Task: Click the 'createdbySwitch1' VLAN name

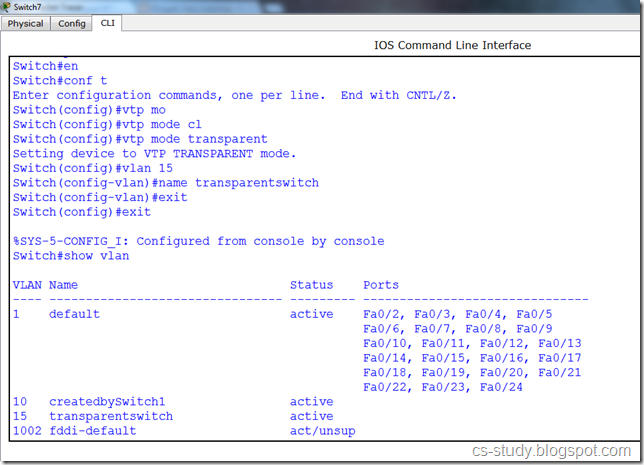Action: tap(107, 401)
